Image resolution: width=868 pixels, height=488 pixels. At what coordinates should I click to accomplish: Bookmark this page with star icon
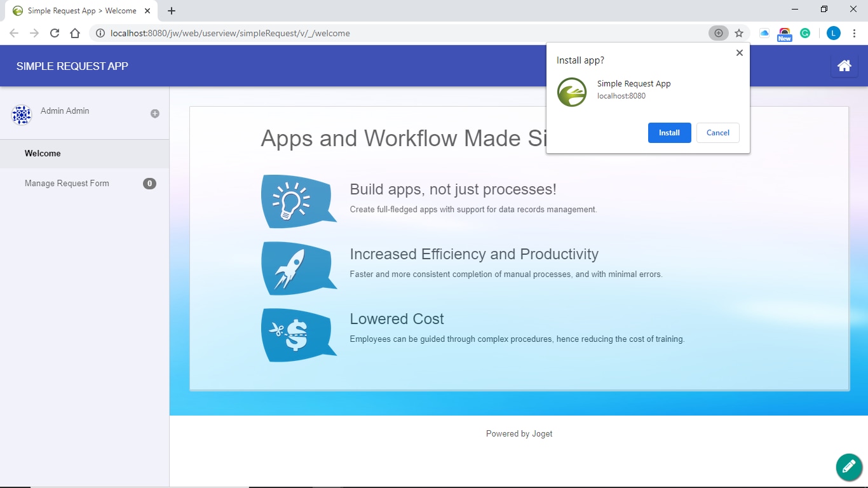tap(739, 33)
